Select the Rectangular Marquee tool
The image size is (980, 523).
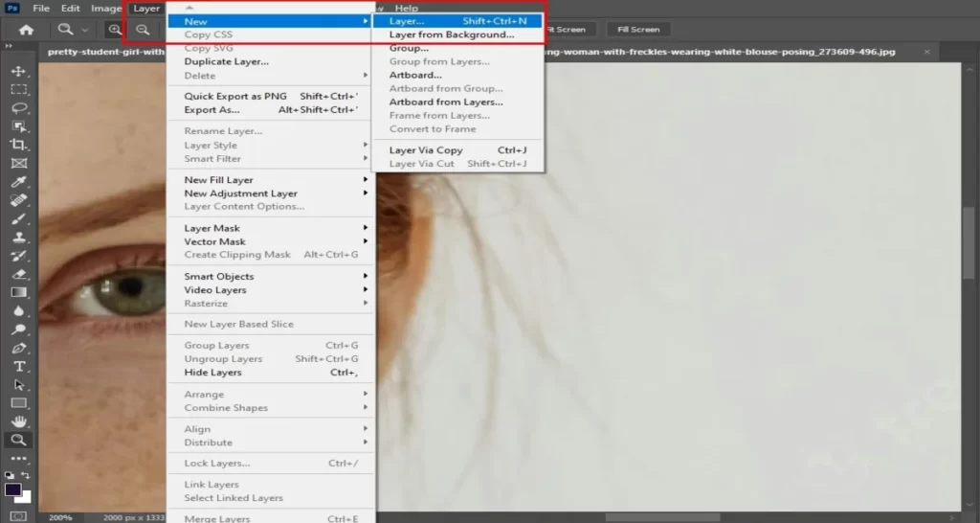[x=19, y=89]
